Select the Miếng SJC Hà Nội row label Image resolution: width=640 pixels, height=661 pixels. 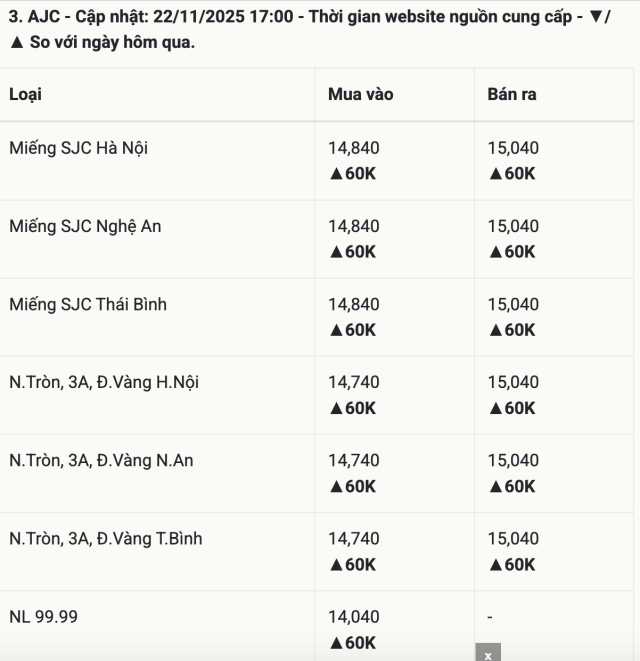pos(79,148)
